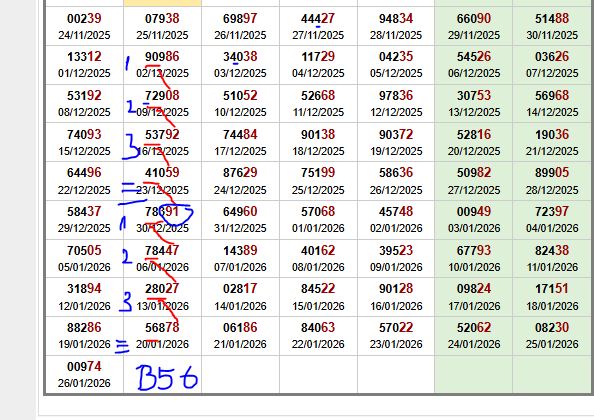Select the green cell dated 03/01/2026
The width and height of the screenshot is (594, 420).
(x=474, y=220)
